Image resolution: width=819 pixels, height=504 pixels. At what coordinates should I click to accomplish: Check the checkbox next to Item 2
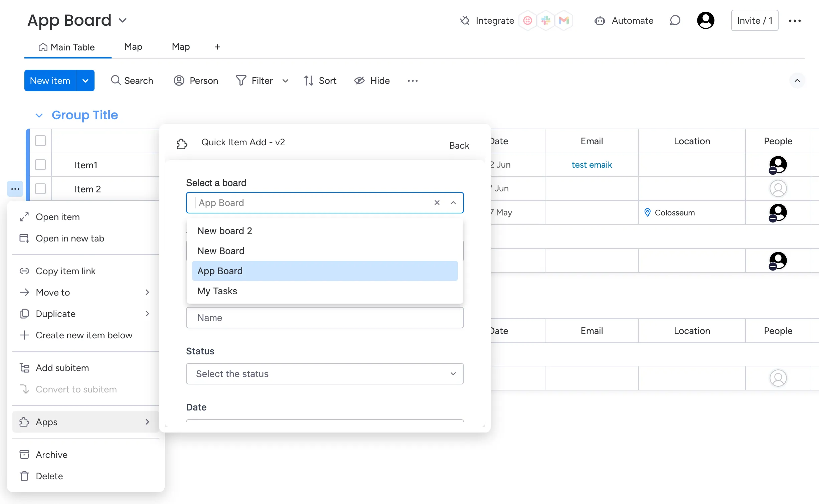40,189
